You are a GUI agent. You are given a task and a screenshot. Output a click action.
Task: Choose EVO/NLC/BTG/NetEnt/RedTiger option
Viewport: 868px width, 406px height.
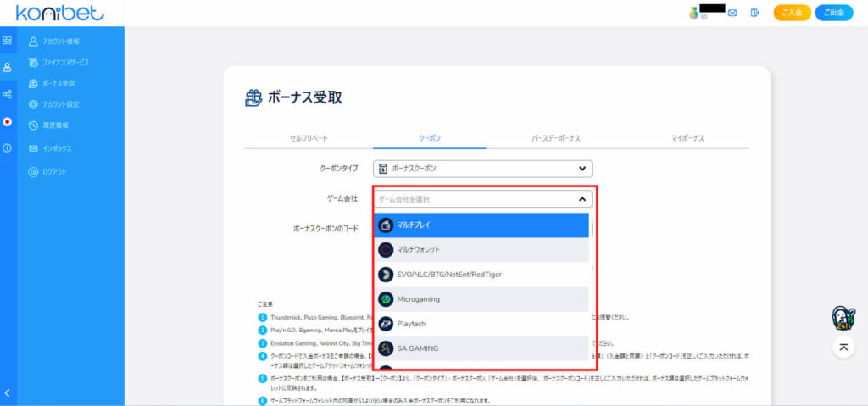pyautogui.click(x=481, y=275)
